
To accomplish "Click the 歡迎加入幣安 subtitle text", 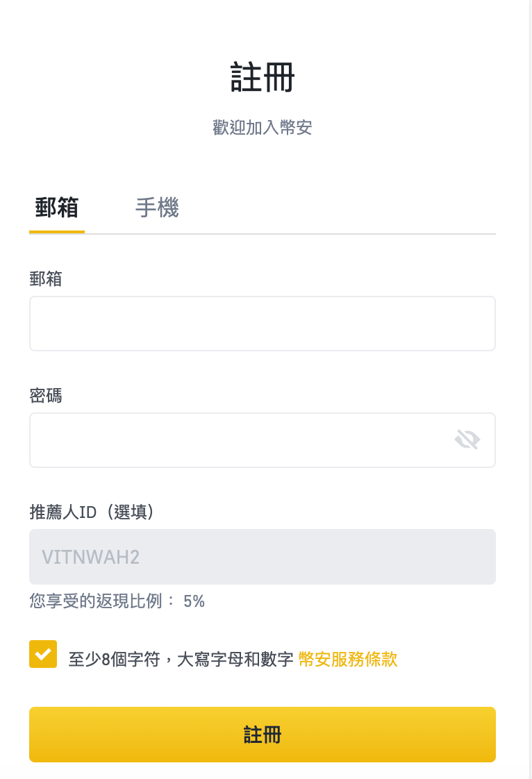I will [263, 128].
